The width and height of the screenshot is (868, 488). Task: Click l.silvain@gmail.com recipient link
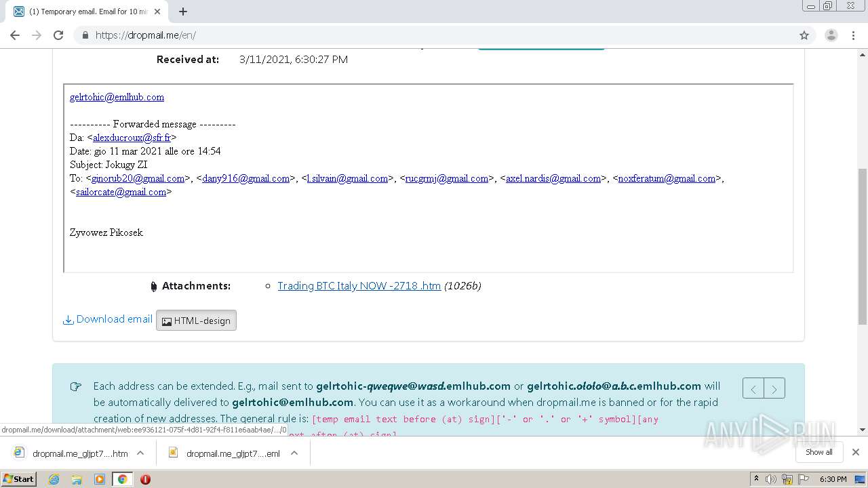coord(347,178)
